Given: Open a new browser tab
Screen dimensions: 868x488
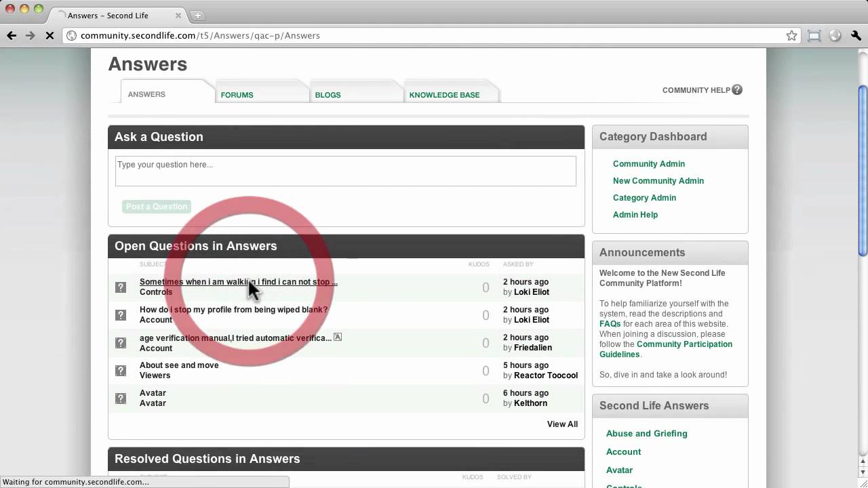Looking at the screenshot, I should [198, 15].
